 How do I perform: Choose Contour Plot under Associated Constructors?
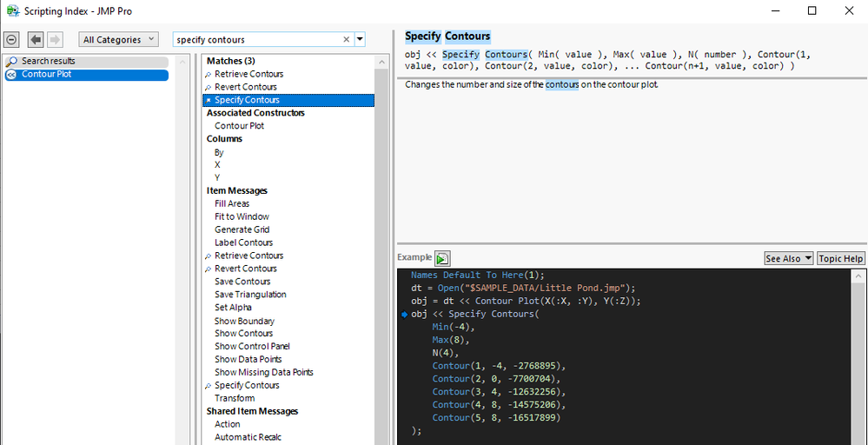point(239,126)
